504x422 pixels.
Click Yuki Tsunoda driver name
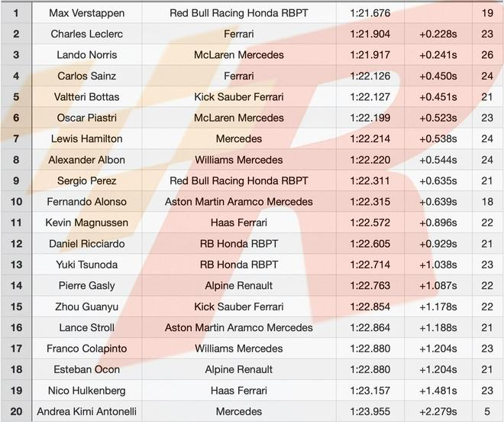click(86, 265)
